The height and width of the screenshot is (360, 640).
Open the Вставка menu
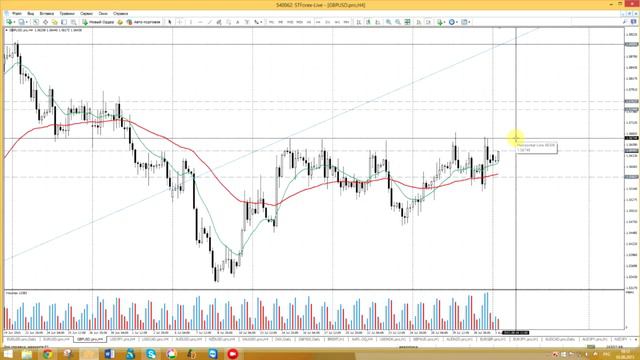[47, 13]
